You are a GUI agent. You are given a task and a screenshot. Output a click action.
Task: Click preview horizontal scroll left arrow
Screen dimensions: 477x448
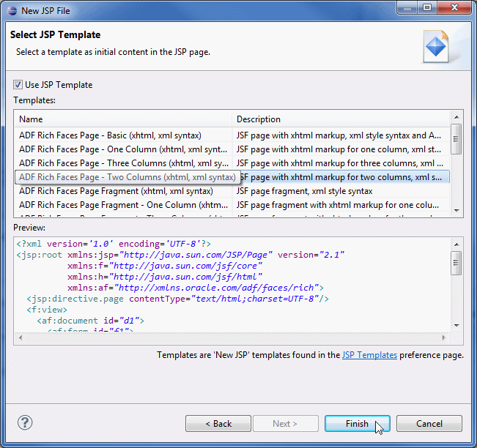21,337
